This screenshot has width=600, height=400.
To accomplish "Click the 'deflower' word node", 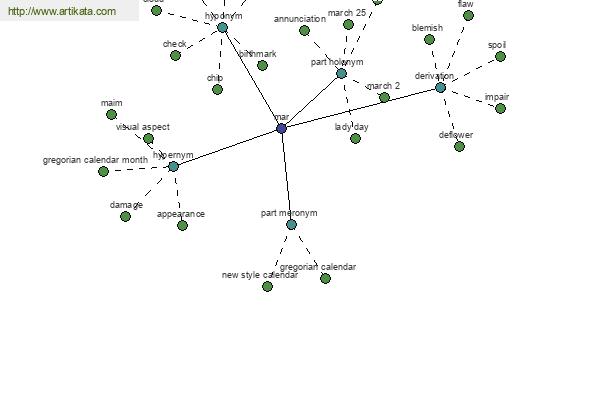I will (460, 147).
